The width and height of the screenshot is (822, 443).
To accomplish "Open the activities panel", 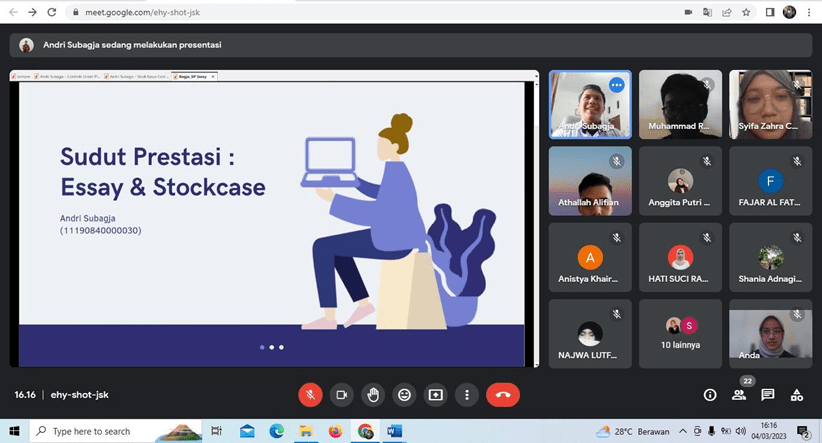I will pyautogui.click(x=797, y=395).
